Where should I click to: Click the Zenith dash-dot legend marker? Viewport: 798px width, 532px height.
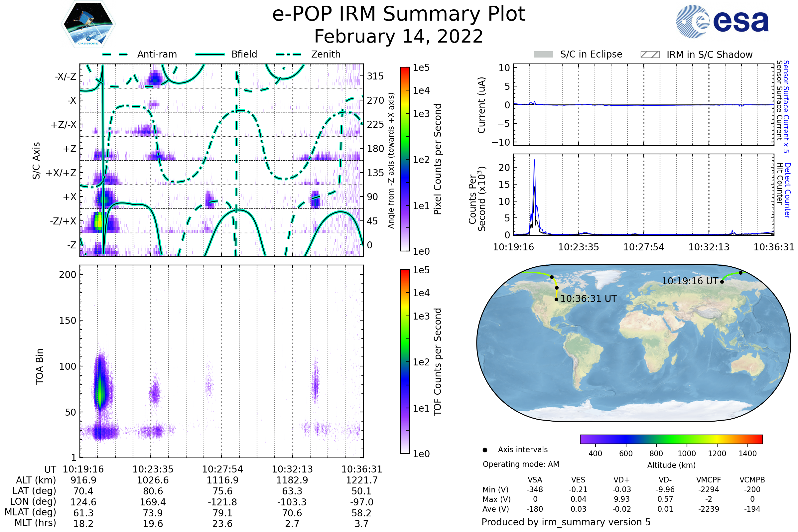(289, 54)
